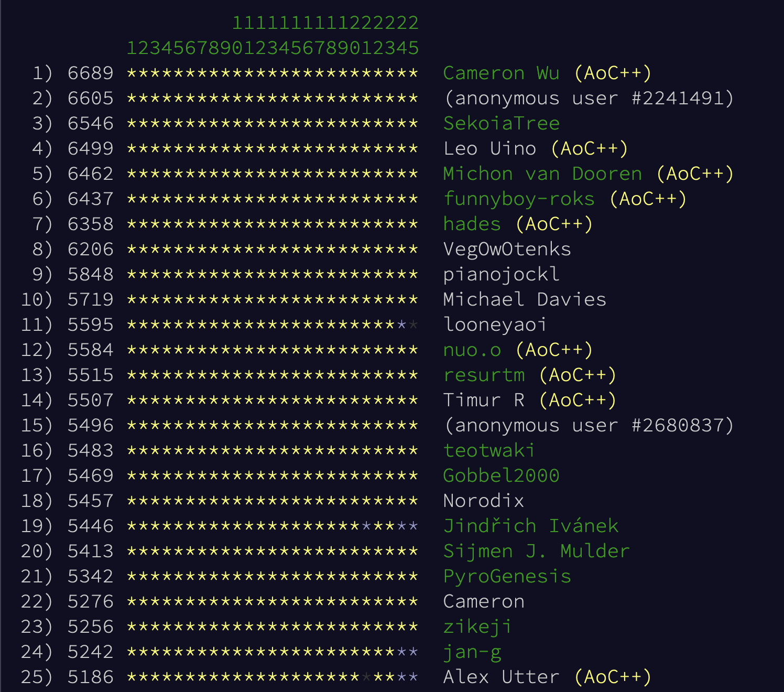Image resolution: width=784 pixels, height=692 pixels.
Task: Open the nuo.o user link
Action: [472, 350]
